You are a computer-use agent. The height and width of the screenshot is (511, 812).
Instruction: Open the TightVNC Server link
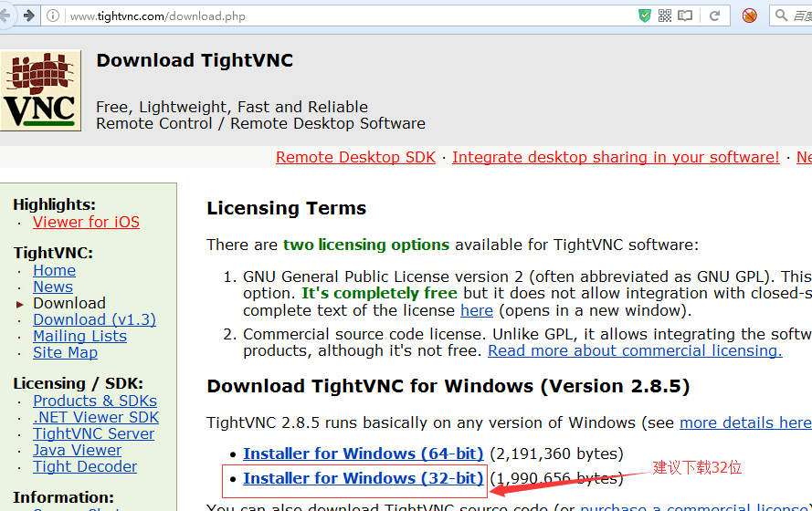click(x=94, y=434)
